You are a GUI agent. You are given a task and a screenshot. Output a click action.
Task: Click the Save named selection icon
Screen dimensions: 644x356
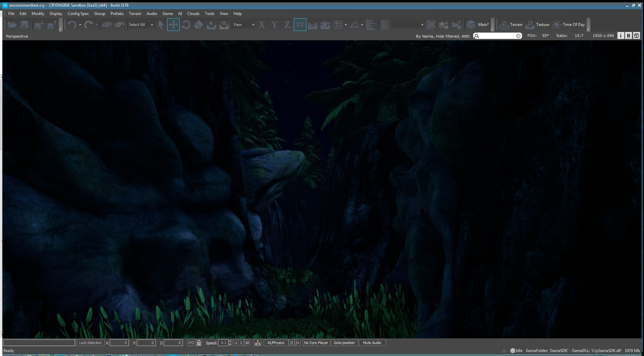pyautogui.click(x=444, y=25)
